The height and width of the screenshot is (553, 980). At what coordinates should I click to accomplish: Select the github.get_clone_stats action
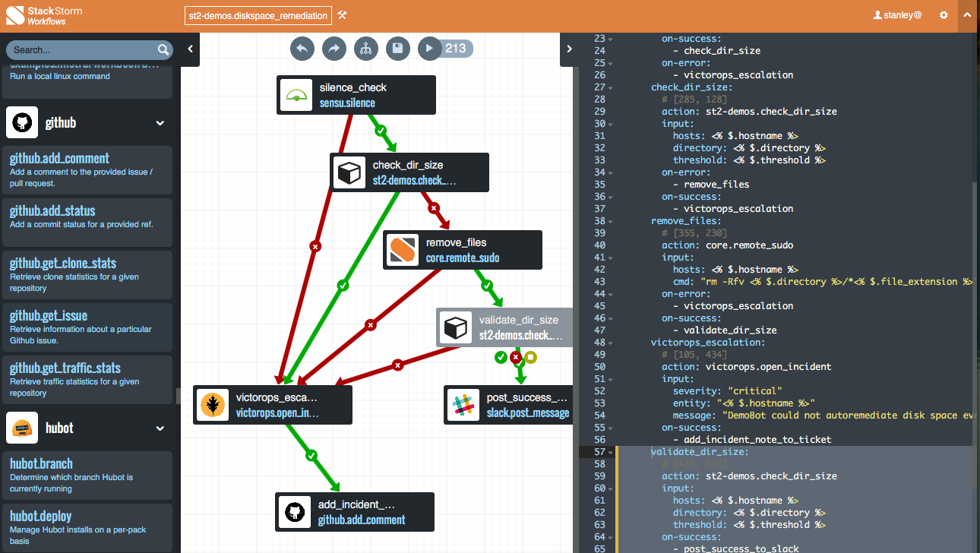coord(87,273)
